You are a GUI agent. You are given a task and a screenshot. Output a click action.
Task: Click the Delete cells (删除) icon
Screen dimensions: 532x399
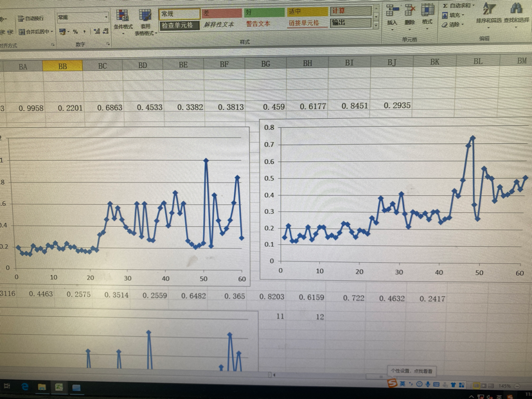pyautogui.click(x=409, y=12)
